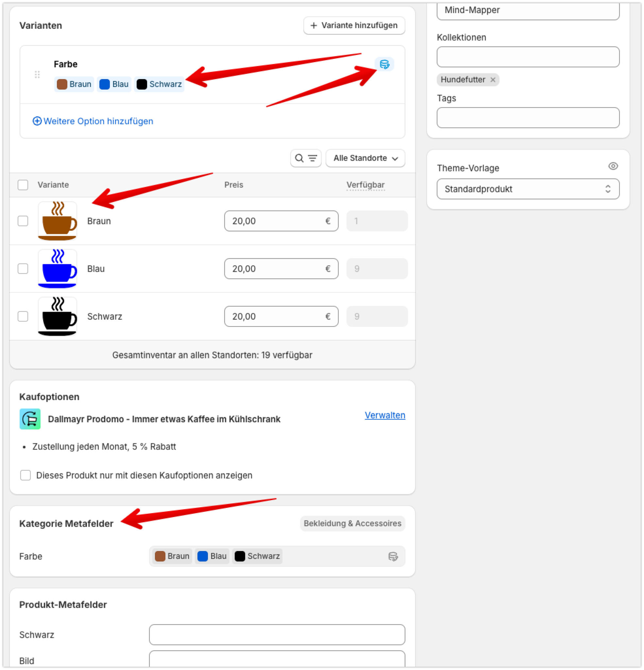
Task: Open the brown coffee cup variant image
Action: (58, 221)
